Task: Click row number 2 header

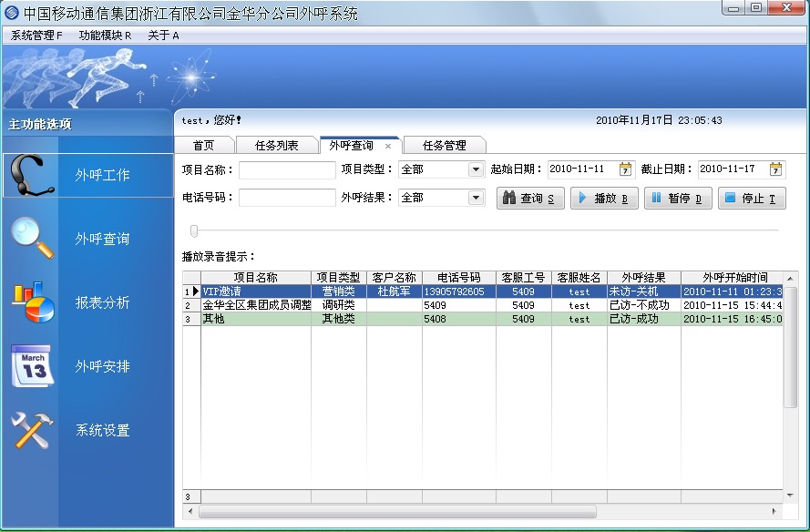Action: (191, 305)
